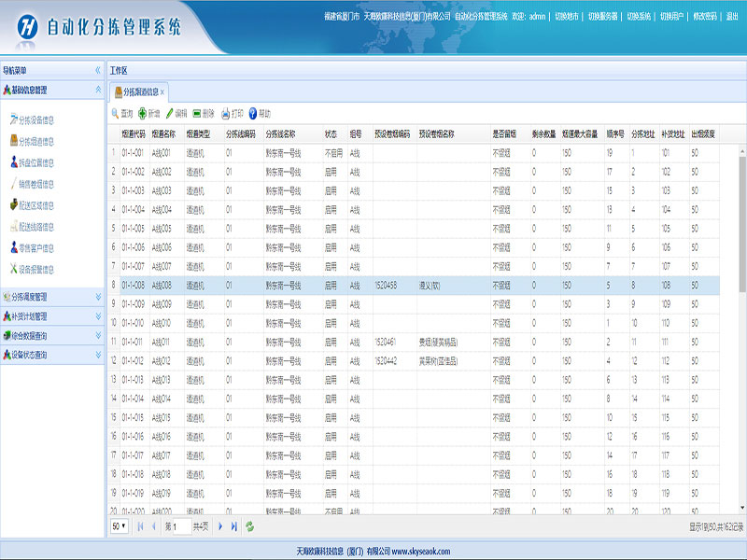The image size is (747, 560).
Task: Expand the 补货计划管理 section
Action: click(x=98, y=316)
